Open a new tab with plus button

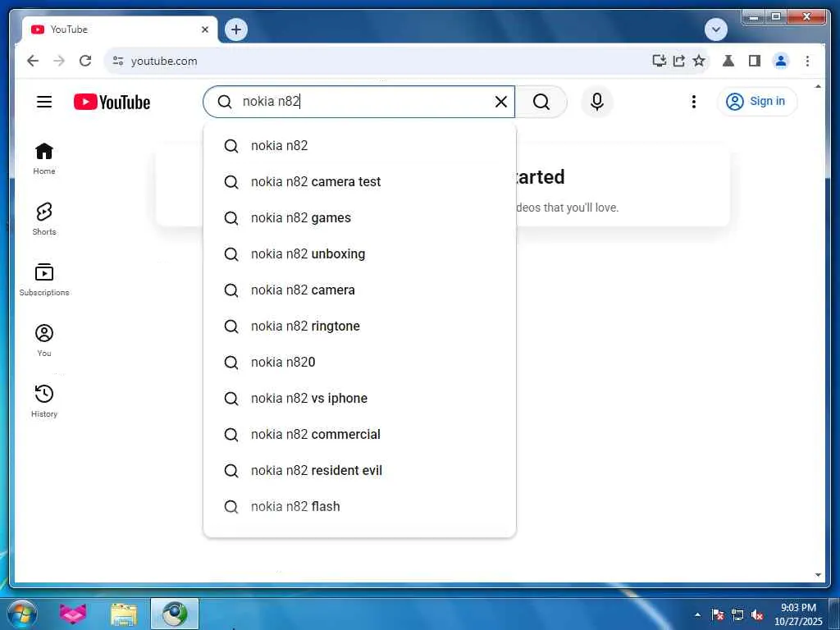tap(236, 30)
